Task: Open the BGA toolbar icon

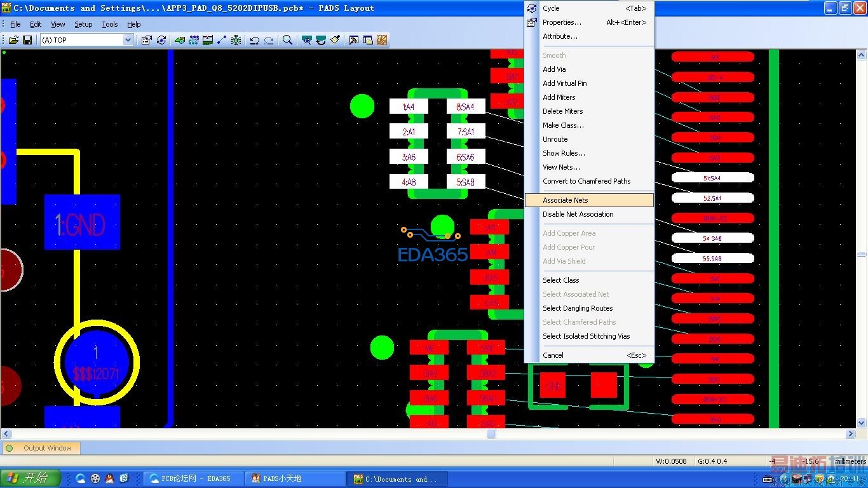Action: (236, 40)
